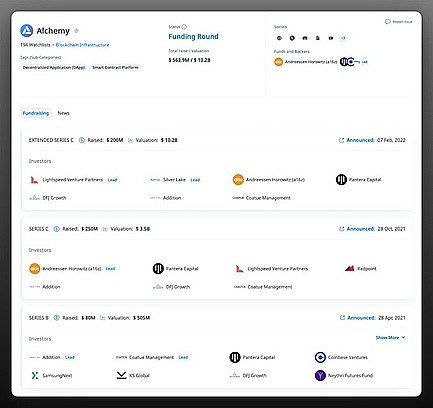
Task: Open Pantera Capital logo in Series C
Action: 158,269
